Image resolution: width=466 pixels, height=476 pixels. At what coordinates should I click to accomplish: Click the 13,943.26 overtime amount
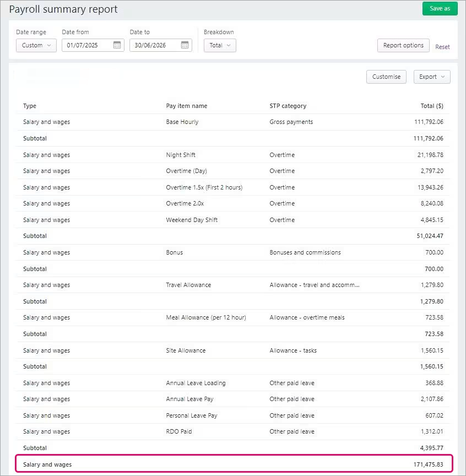coord(430,187)
